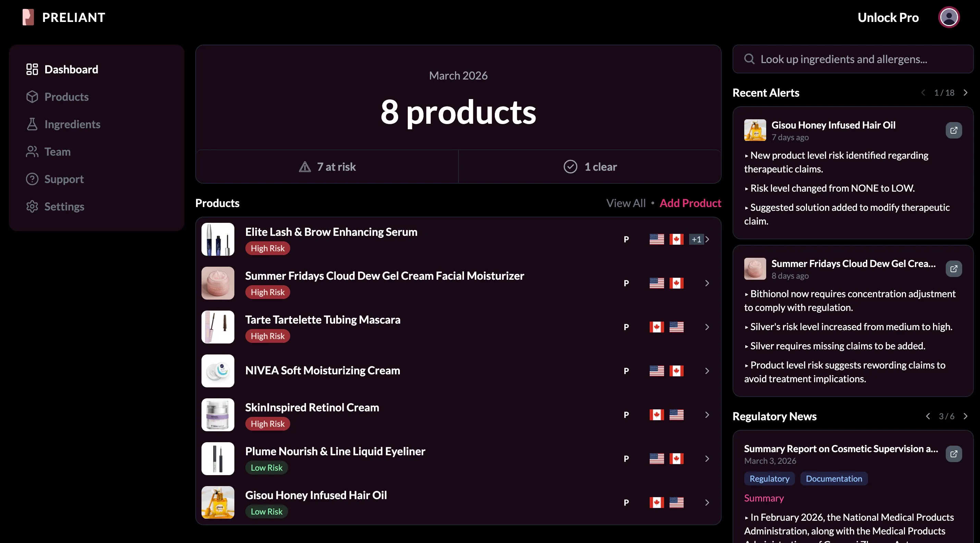980x543 pixels.
Task: Open Summer Fridays Cloud Dew product thumbnail
Action: point(218,283)
